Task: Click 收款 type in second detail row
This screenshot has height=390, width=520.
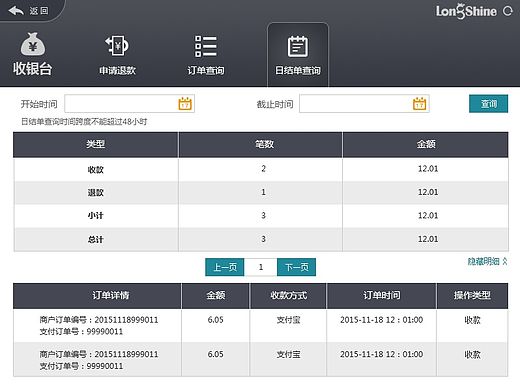Action: [472, 354]
